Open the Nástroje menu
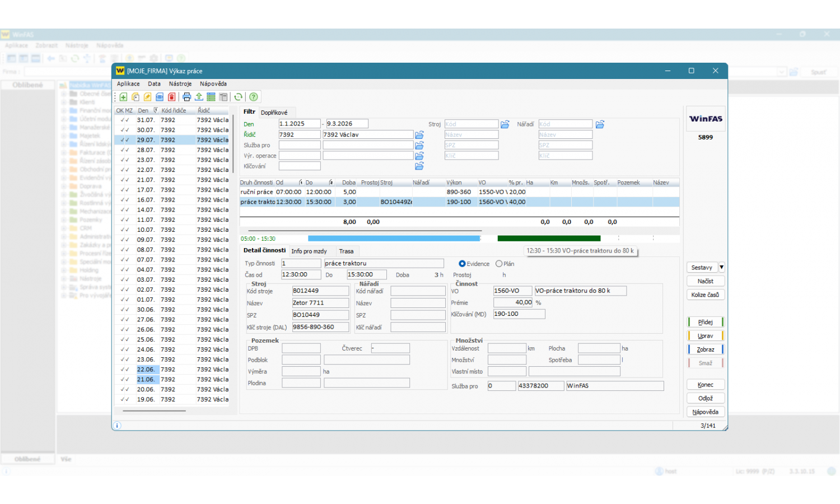840x504 pixels. tap(180, 84)
